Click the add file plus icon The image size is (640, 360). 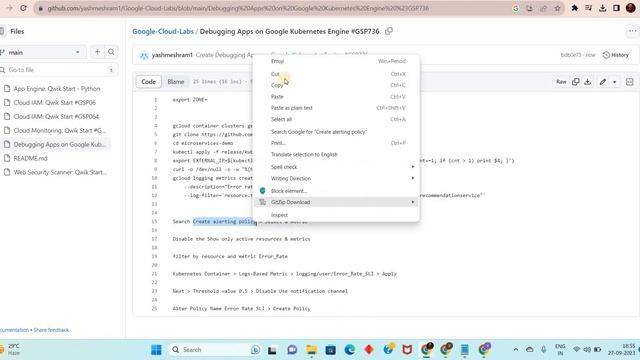(x=97, y=52)
